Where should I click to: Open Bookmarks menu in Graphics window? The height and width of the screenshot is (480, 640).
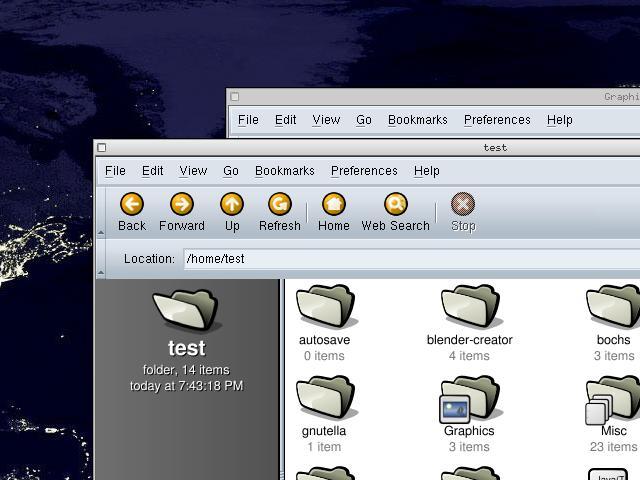point(418,120)
